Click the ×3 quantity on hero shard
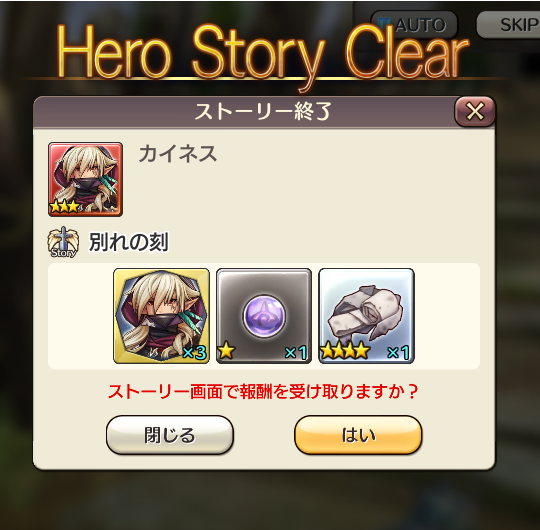The height and width of the screenshot is (530, 540). pyautogui.click(x=195, y=353)
